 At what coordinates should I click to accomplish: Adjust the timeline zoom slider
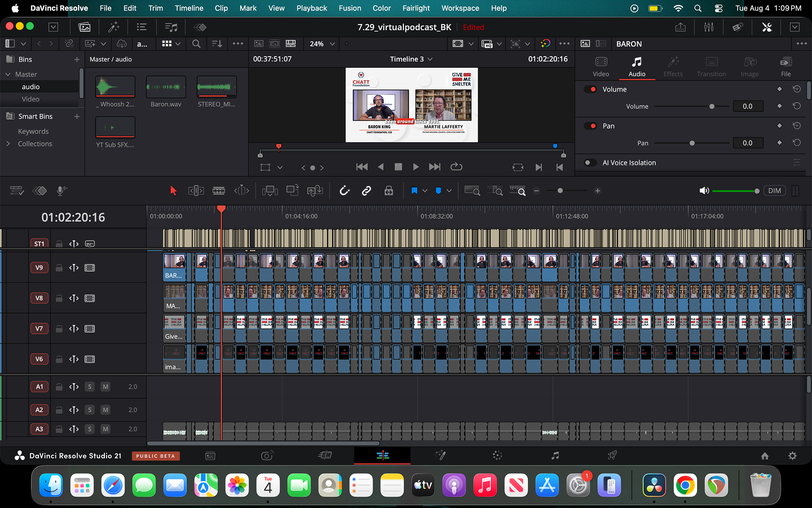pyautogui.click(x=560, y=191)
